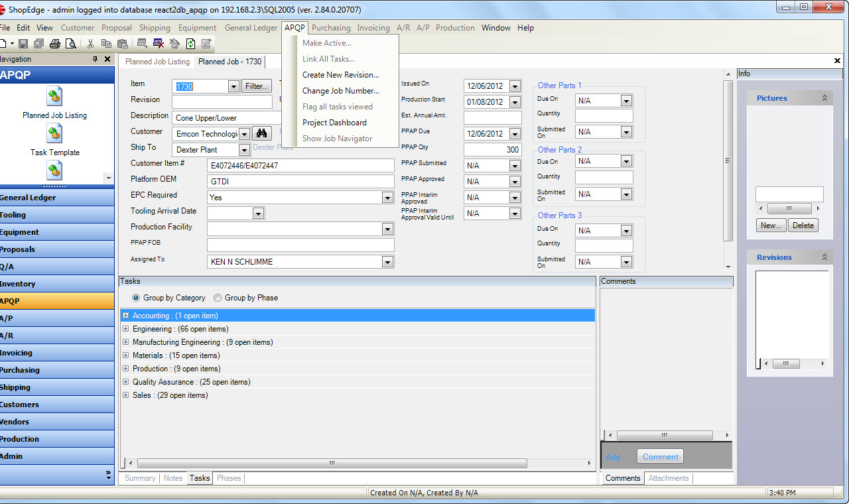Open PPAP Submitted N/A dropdown
The image size is (849, 504).
tap(515, 165)
